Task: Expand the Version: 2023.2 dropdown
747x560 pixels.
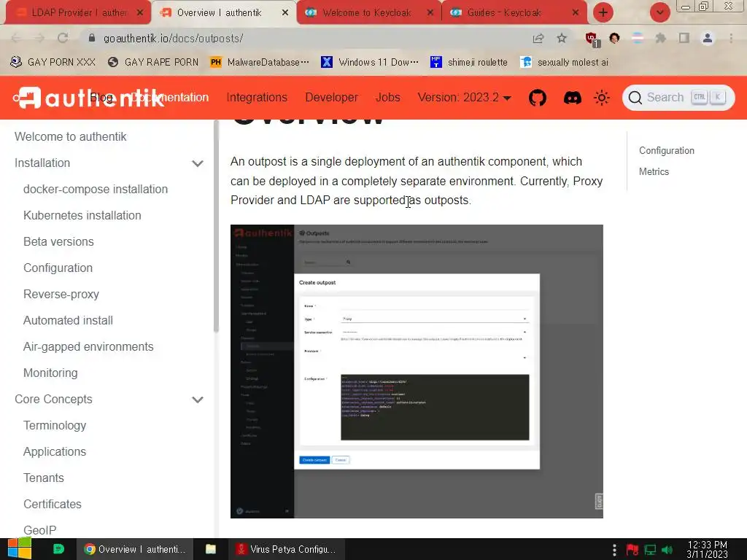Action: (465, 98)
